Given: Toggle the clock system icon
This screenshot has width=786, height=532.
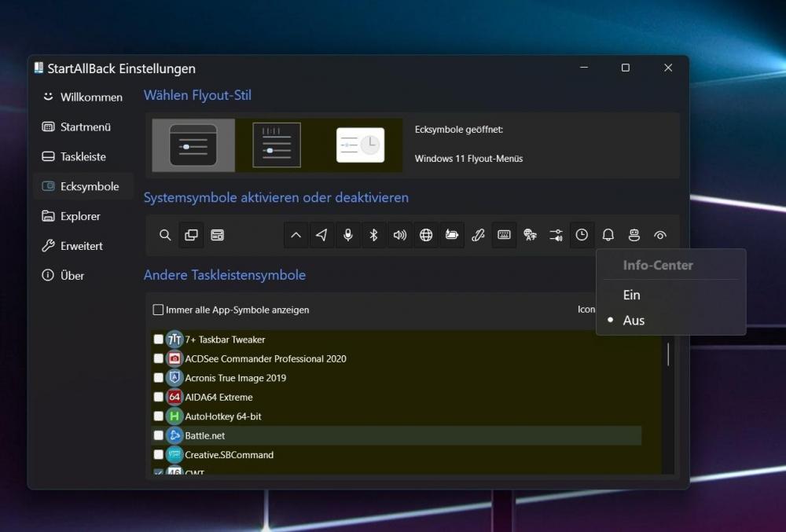Looking at the screenshot, I should [x=582, y=234].
